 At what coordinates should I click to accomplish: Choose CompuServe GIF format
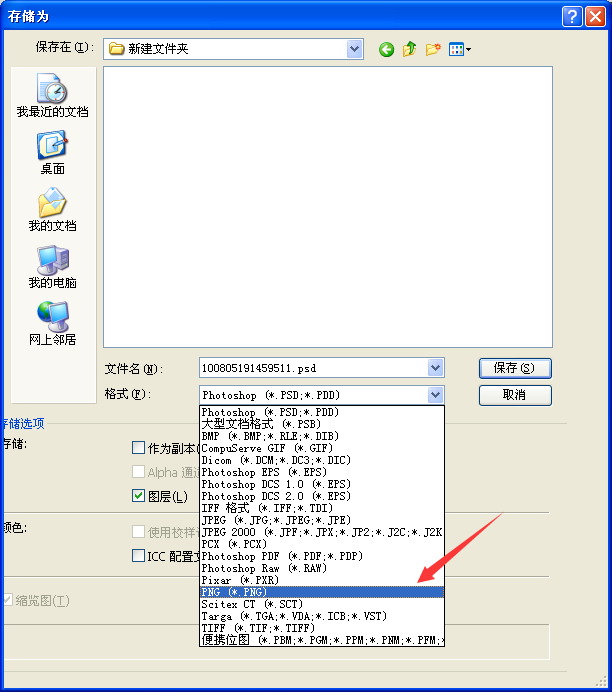(x=322, y=448)
